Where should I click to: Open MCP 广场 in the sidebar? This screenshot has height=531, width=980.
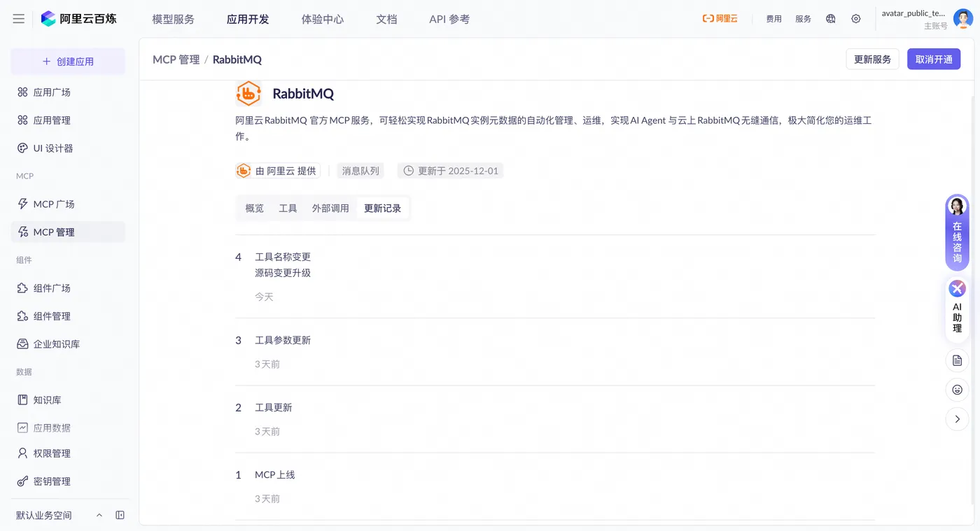pyautogui.click(x=68, y=204)
